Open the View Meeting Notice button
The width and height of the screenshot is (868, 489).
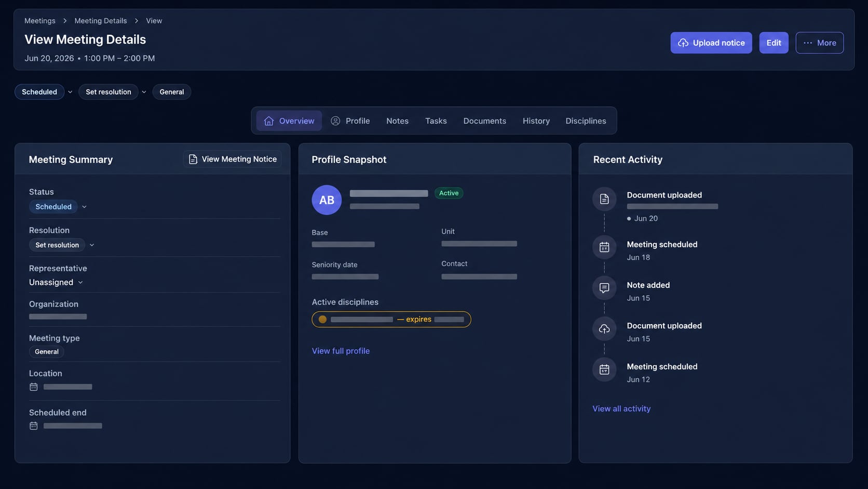click(x=233, y=159)
